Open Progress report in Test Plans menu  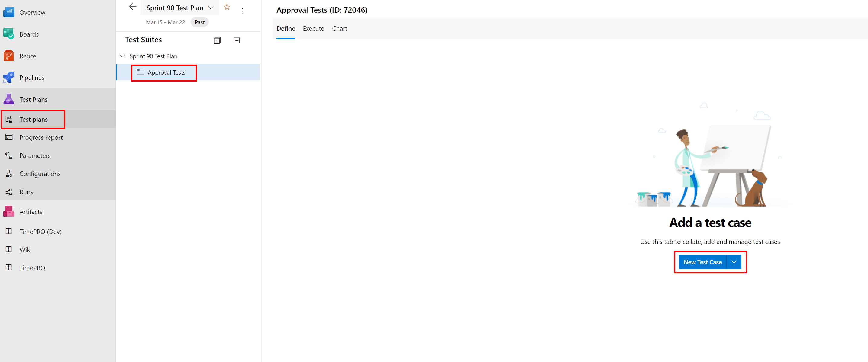click(41, 137)
